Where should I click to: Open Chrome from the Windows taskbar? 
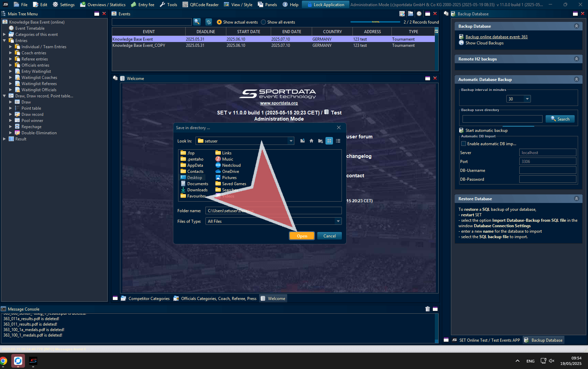point(3,361)
